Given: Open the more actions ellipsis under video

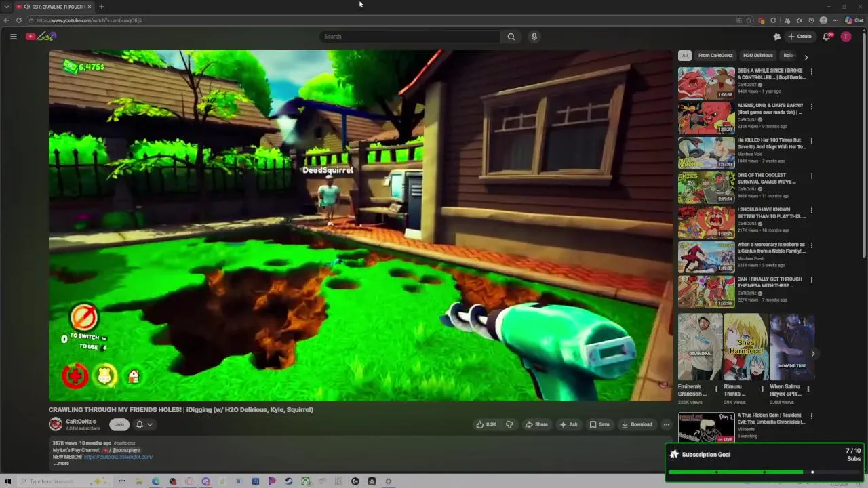Looking at the screenshot, I should [x=667, y=424].
